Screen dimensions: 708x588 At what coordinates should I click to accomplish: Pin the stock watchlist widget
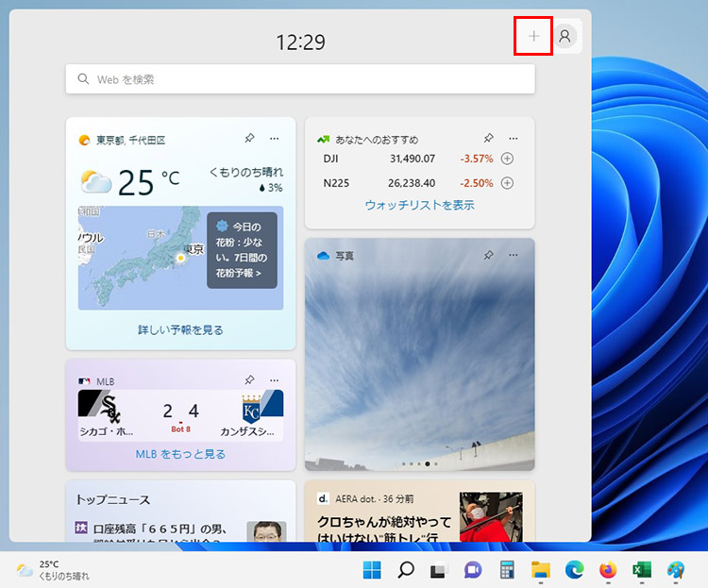(488, 139)
